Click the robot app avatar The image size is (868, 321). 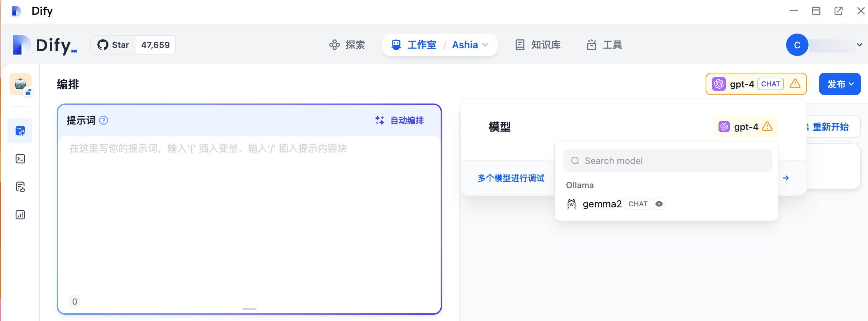[x=20, y=84]
